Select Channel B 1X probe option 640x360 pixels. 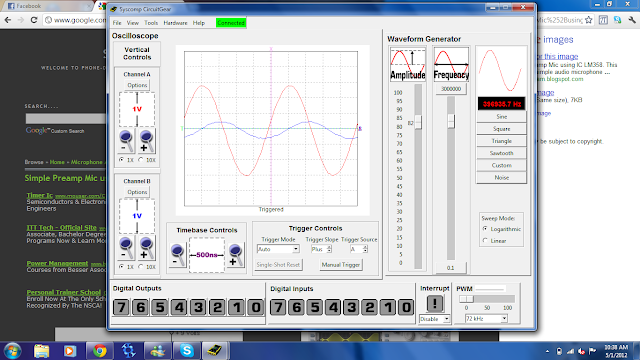122,267
